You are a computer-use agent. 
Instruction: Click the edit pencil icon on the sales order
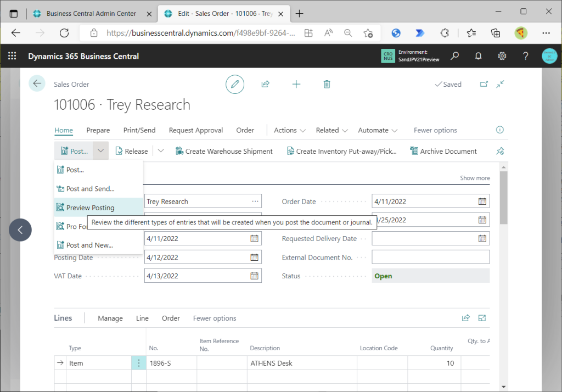(235, 85)
